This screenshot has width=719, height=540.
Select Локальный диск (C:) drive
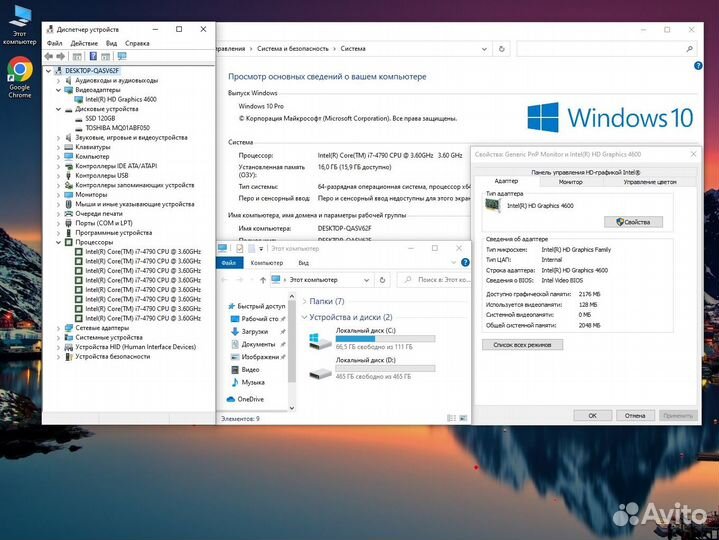372,340
